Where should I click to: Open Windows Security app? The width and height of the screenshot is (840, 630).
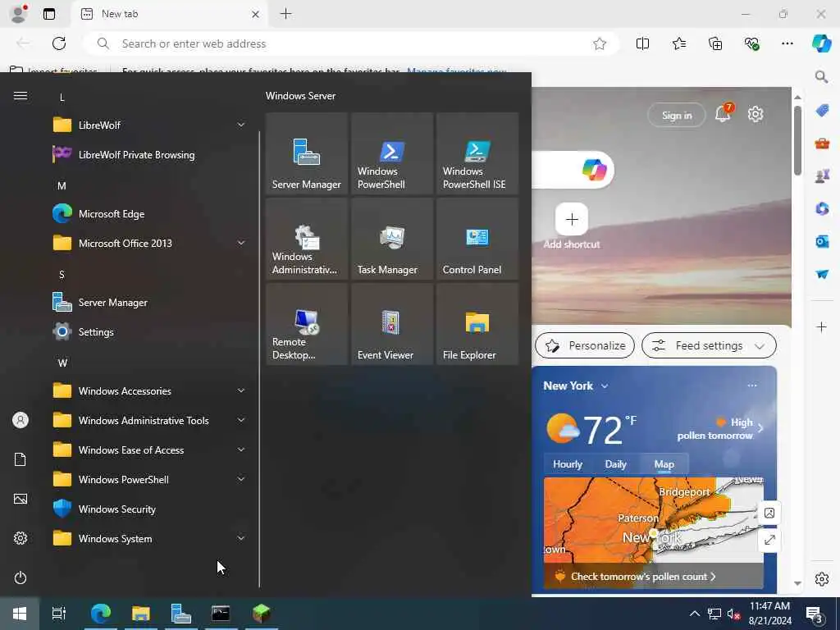click(149, 509)
